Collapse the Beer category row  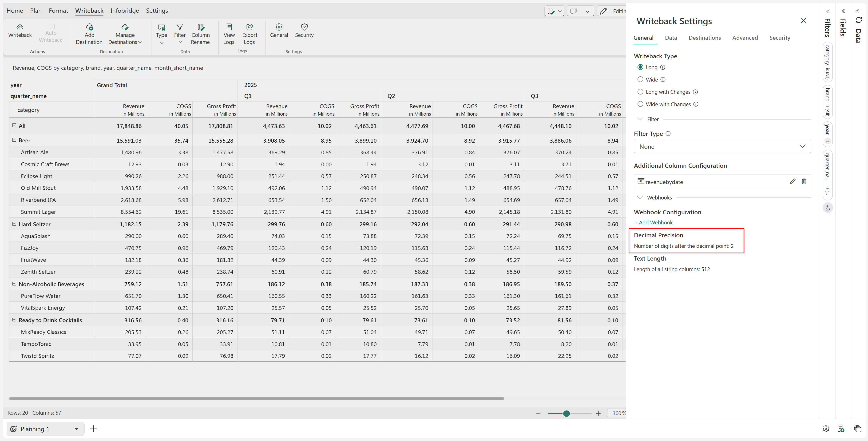point(14,140)
